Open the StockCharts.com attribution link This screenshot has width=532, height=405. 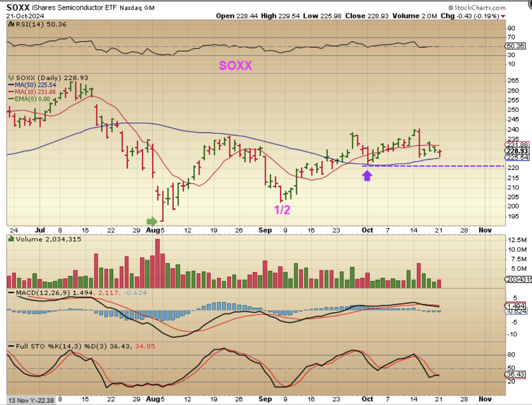pos(477,8)
